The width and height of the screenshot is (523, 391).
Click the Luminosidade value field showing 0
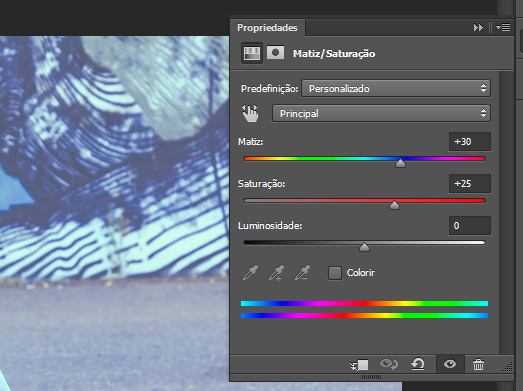[x=470, y=226]
